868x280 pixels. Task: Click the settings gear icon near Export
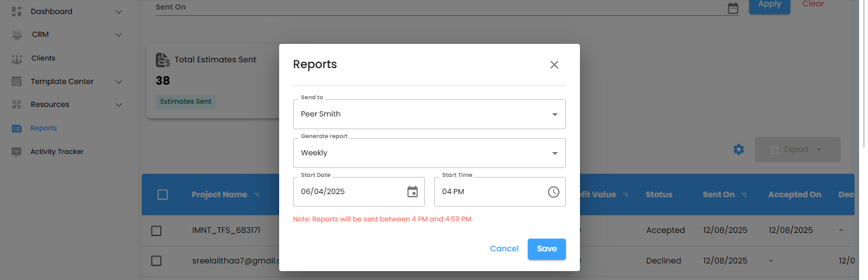[738, 150]
